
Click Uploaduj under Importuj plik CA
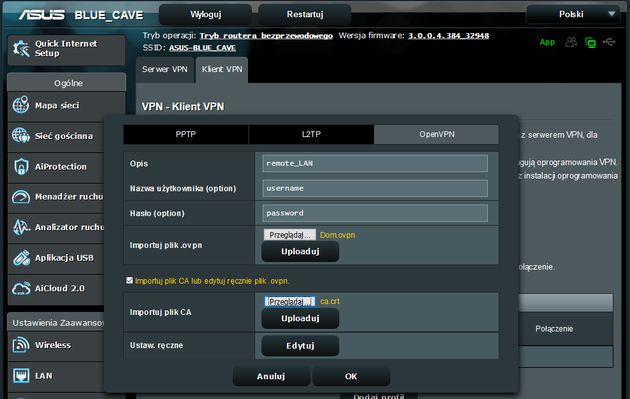point(300,318)
